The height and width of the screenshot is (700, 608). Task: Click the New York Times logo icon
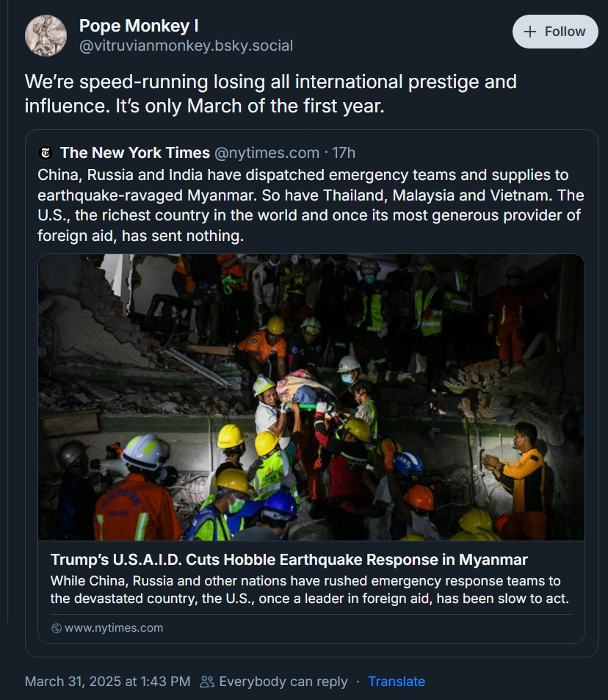pos(45,153)
